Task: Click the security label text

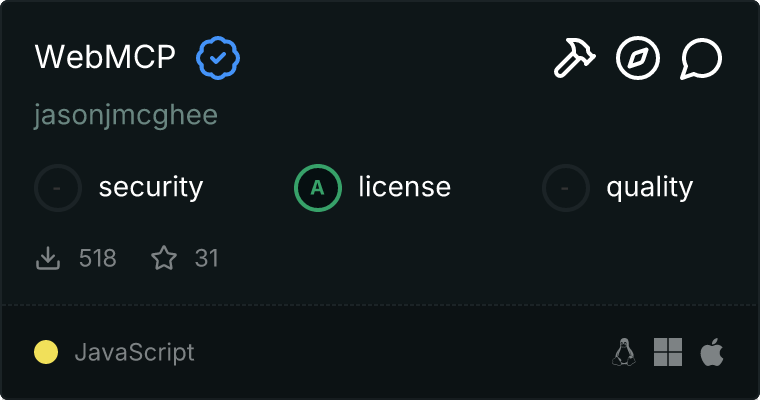Action: coord(151,187)
